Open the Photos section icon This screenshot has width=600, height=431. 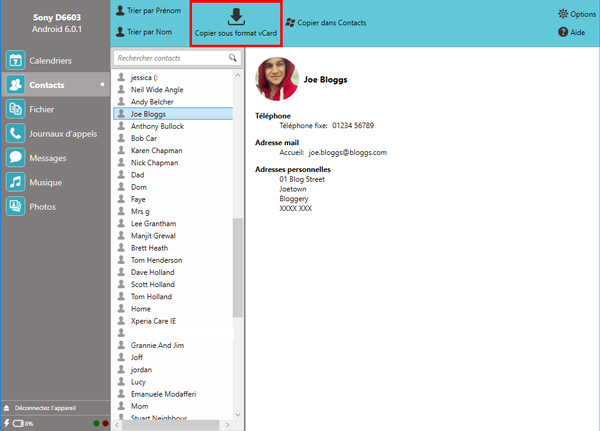(x=16, y=206)
